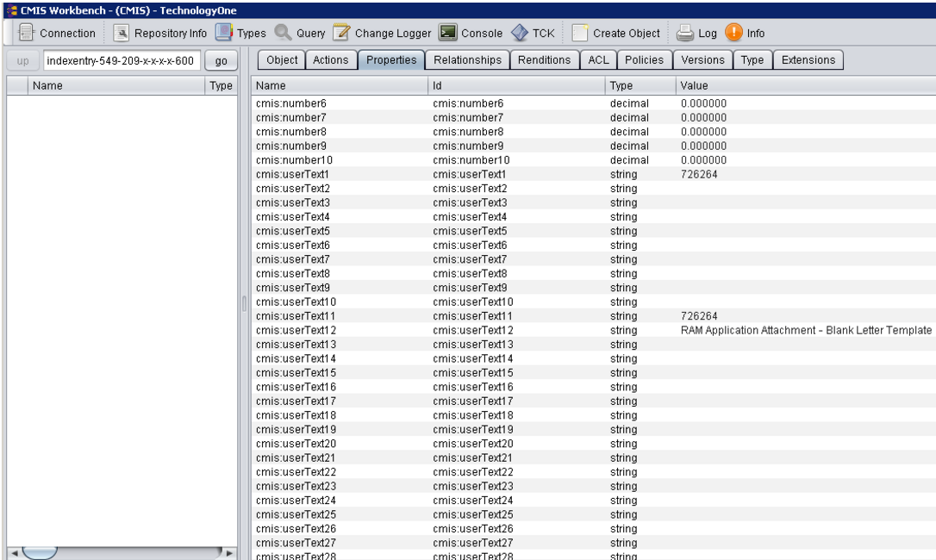Select the cmis:number10 row name

pyautogui.click(x=294, y=160)
